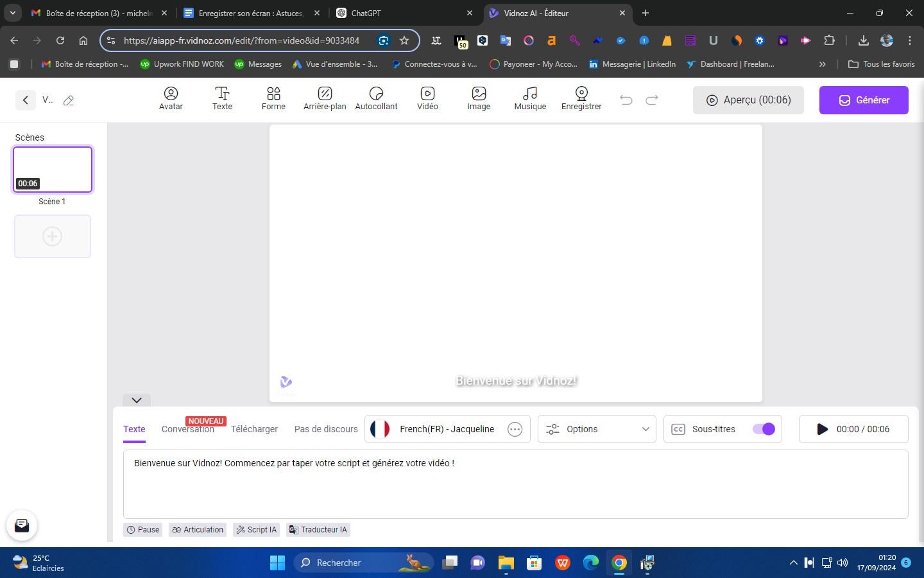The width and height of the screenshot is (924, 578).
Task: Reload the browser page
Action: (60, 40)
